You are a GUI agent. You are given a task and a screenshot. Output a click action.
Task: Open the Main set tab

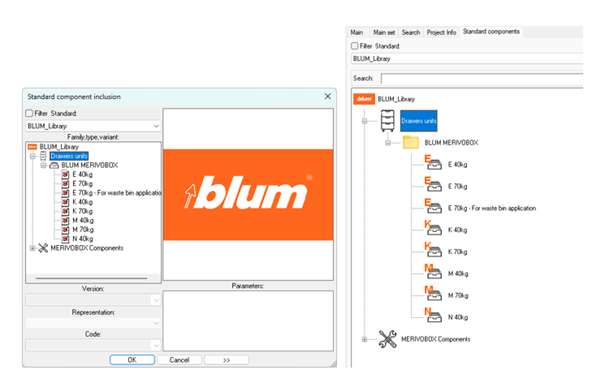click(384, 32)
